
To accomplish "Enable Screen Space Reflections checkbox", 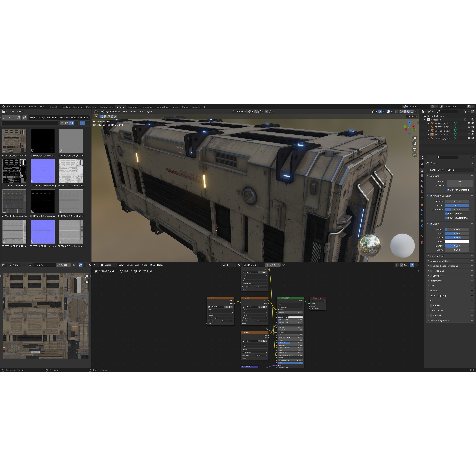I will (x=431, y=266).
